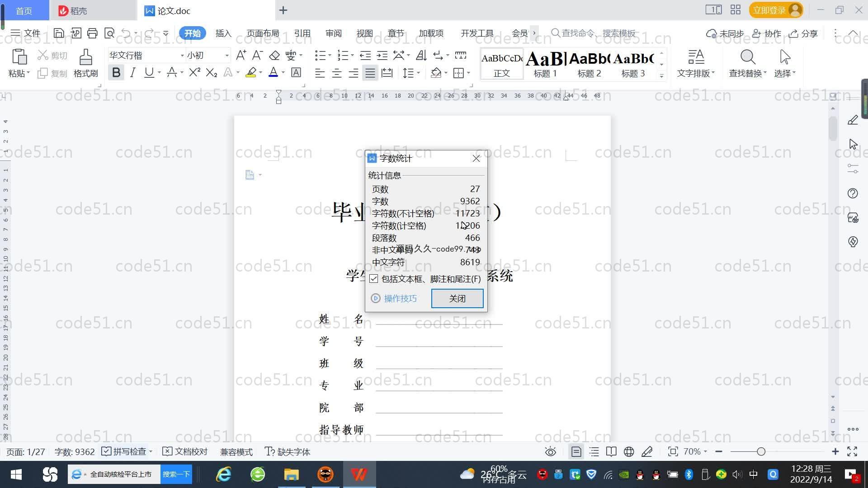Expand highlight color dropdown arrow
This screenshot has width=868, height=488.
(261, 73)
